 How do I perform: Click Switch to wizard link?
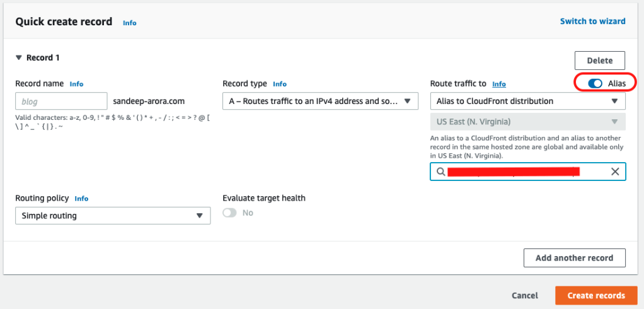[592, 21]
